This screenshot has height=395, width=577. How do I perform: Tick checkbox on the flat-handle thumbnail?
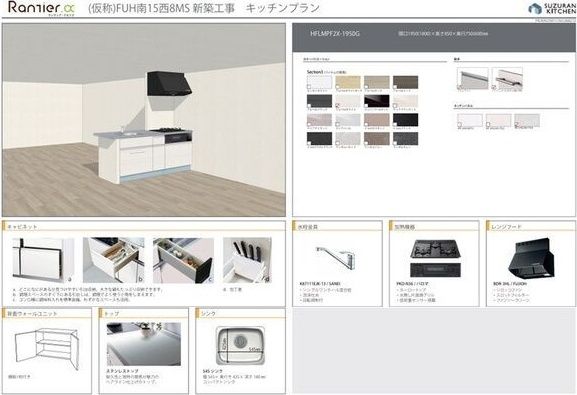click(460, 88)
